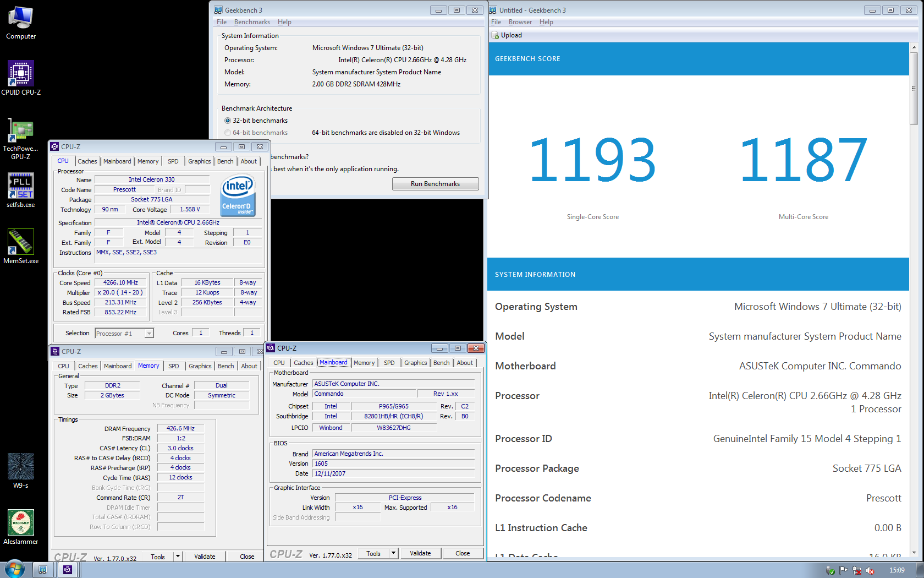Open the Aleslammer desktop icon
This screenshot has width=924, height=578.
[x=21, y=527]
